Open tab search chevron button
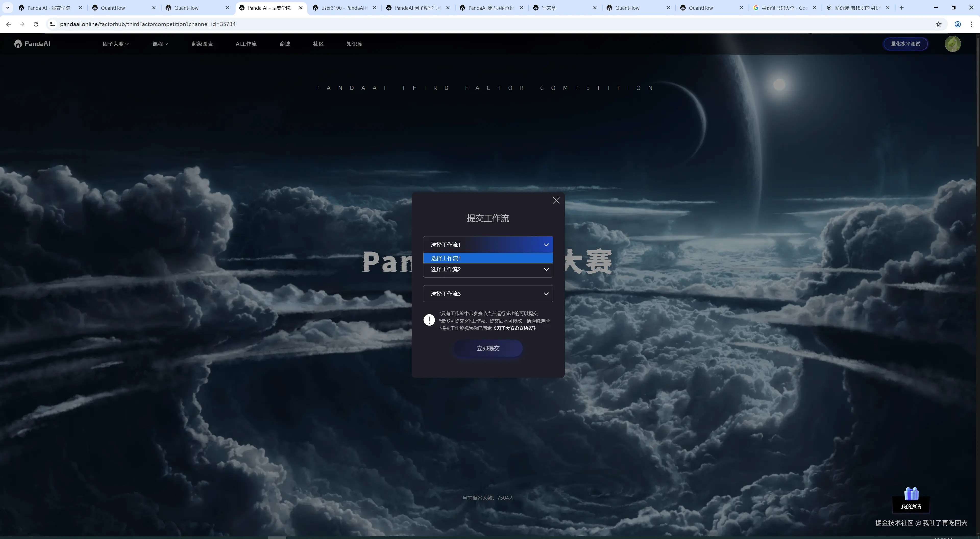This screenshot has height=539, width=980. tap(7, 8)
